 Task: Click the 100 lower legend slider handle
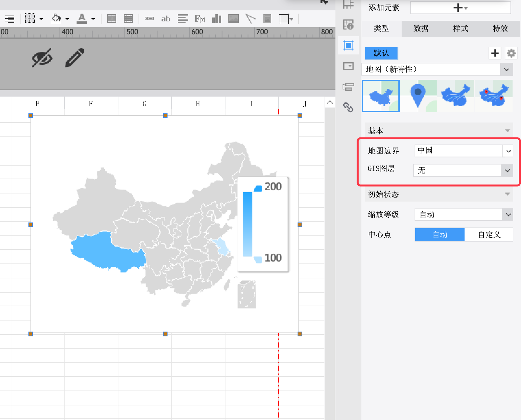(x=258, y=259)
